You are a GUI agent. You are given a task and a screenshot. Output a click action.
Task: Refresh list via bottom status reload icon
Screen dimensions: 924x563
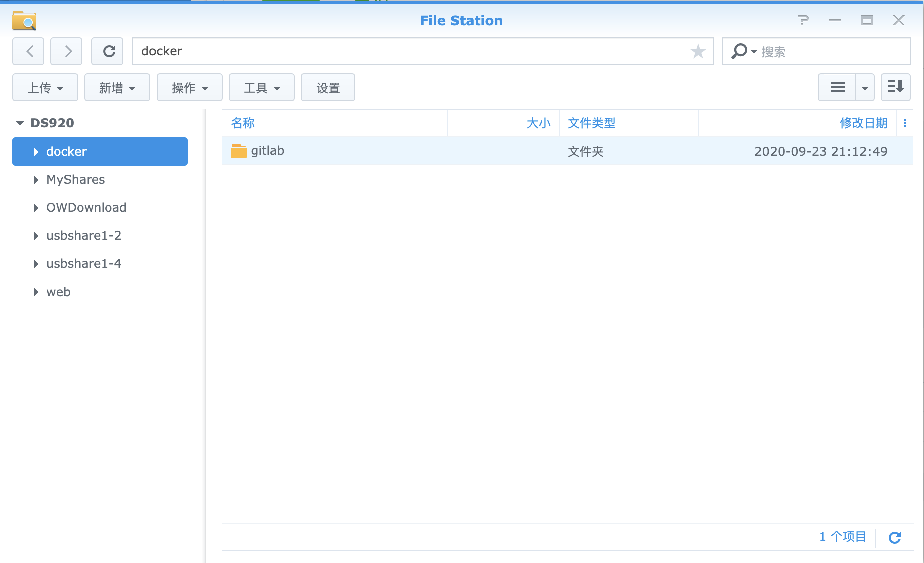pyautogui.click(x=895, y=538)
